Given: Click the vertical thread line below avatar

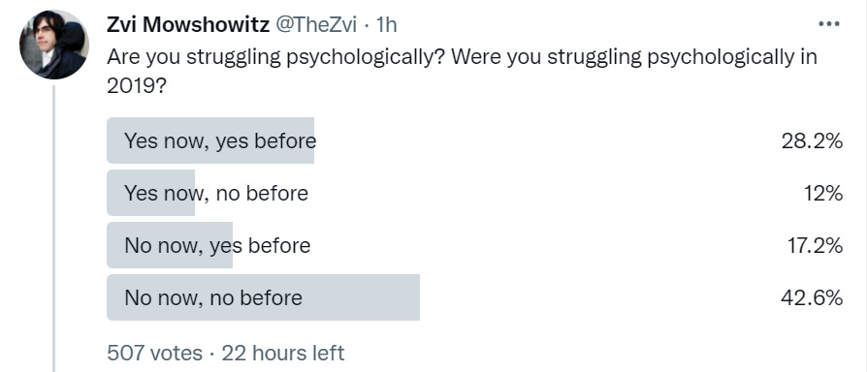Looking at the screenshot, I should click(53, 229).
